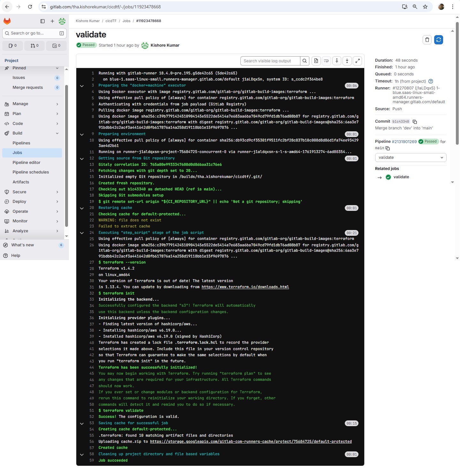
Task: Open the Pipeline editor sidebar item
Action: coord(26,163)
